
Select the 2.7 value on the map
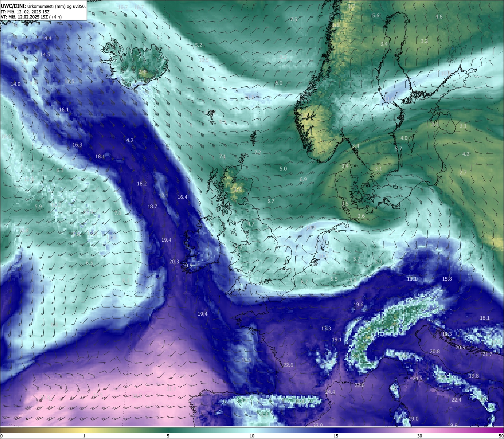click(463, 172)
